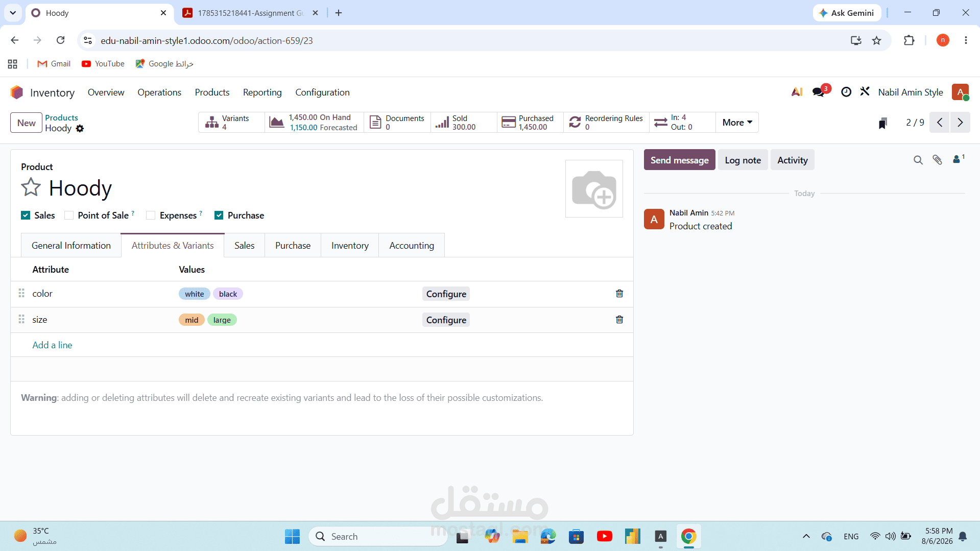Click the Windows taskbar Search box
Viewport: 980px width, 551px height.
coord(378,536)
